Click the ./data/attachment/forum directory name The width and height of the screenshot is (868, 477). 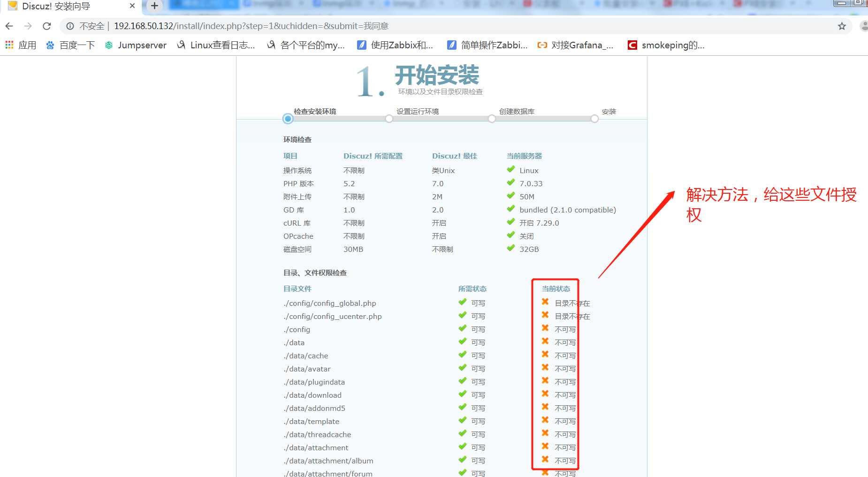(x=328, y=473)
